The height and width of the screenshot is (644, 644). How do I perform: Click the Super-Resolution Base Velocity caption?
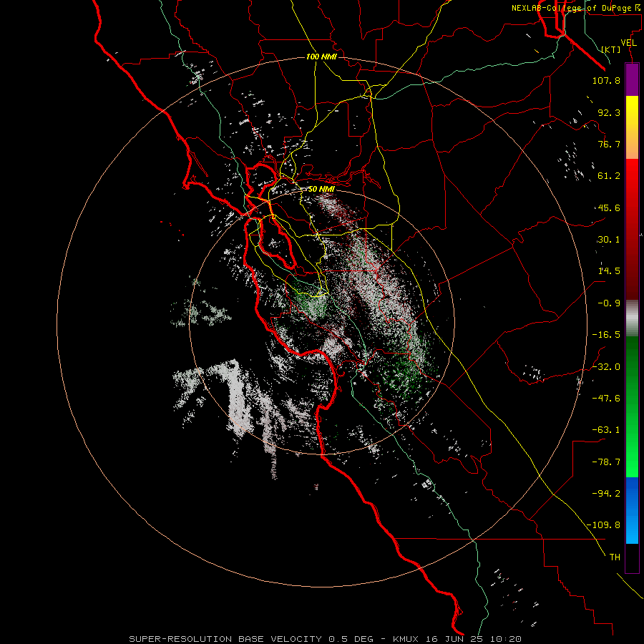tap(326, 639)
